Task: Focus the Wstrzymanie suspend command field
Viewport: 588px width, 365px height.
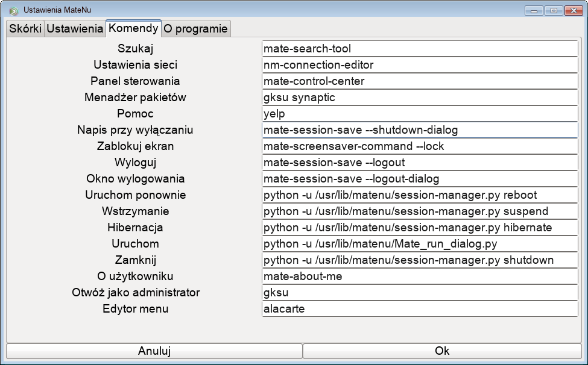Action: tap(420, 211)
